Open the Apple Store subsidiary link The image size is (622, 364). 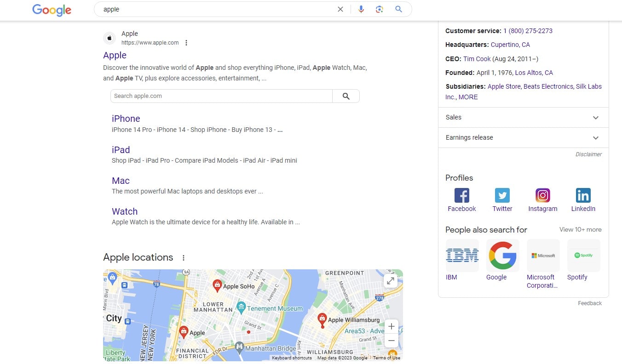[x=504, y=86]
